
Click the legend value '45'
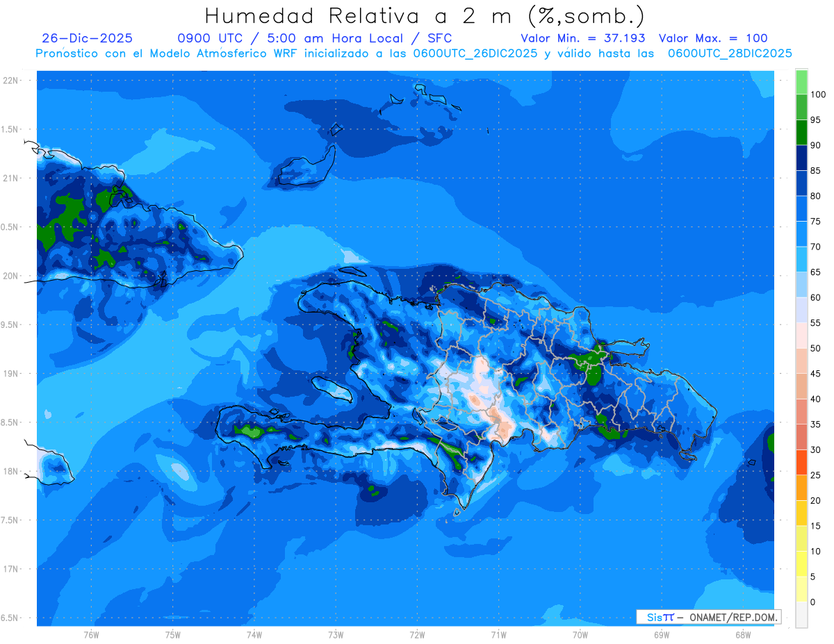[815, 374]
